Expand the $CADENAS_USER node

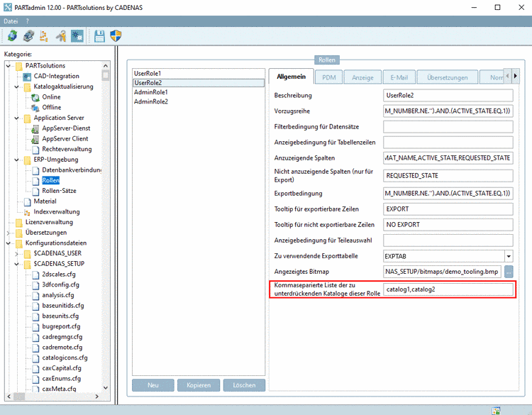point(16,254)
